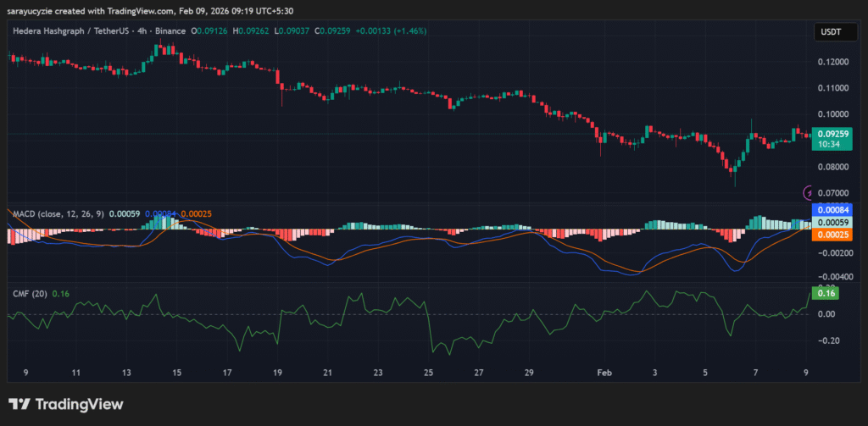Click the 0.12000 price axis level
868x426 pixels.
click(832, 63)
